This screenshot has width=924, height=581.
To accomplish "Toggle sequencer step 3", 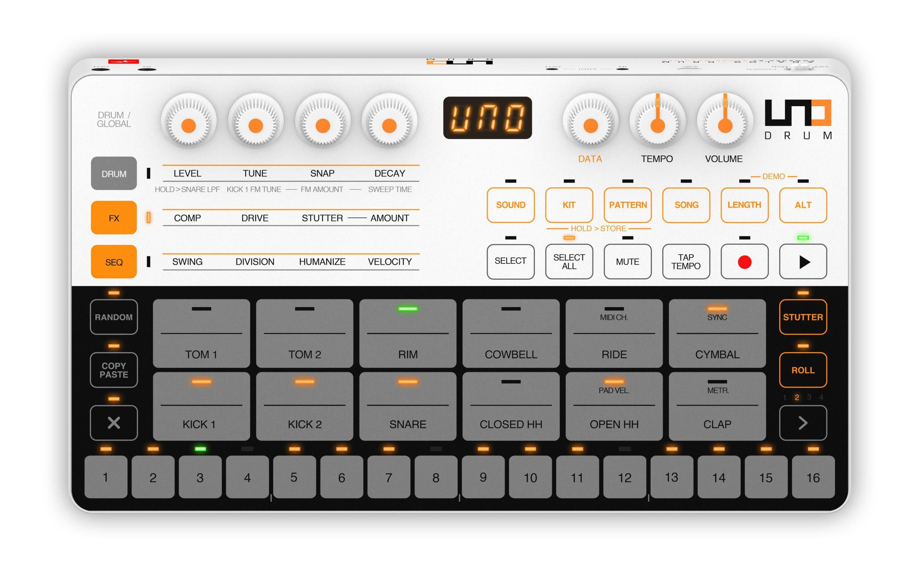I will click(200, 477).
